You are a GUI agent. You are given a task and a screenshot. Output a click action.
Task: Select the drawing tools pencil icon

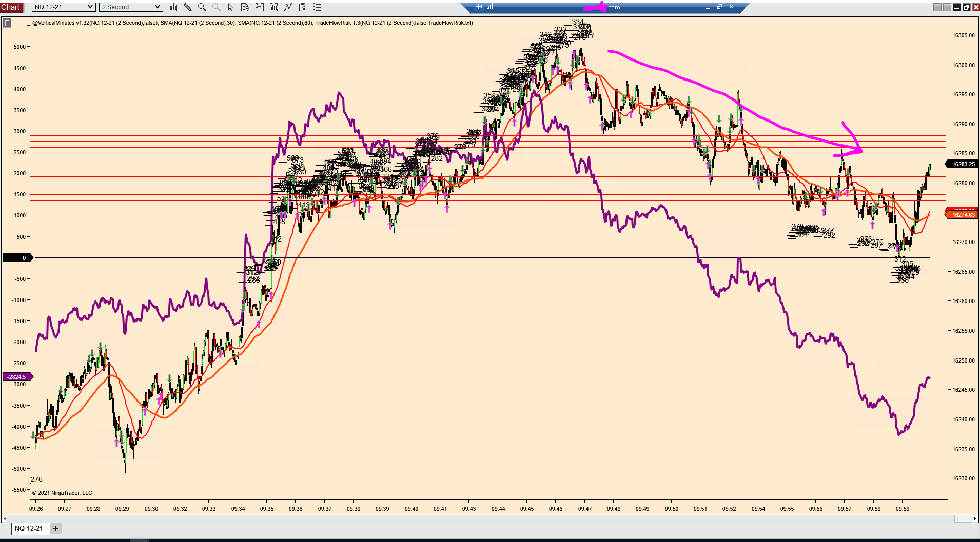click(x=188, y=7)
